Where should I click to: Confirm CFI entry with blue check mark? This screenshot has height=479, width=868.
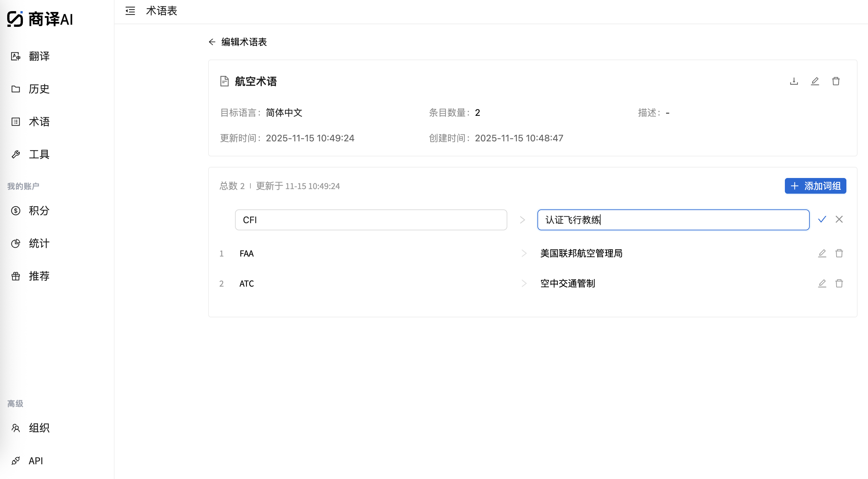point(822,219)
